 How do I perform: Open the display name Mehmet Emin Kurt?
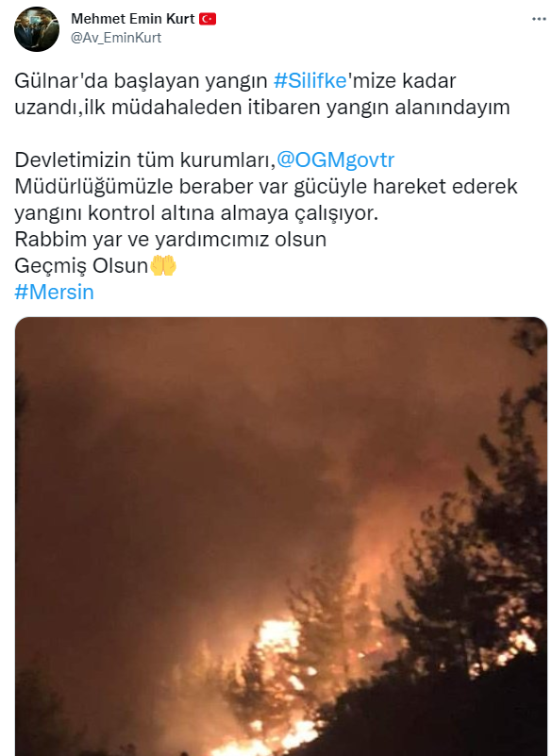tap(133, 19)
